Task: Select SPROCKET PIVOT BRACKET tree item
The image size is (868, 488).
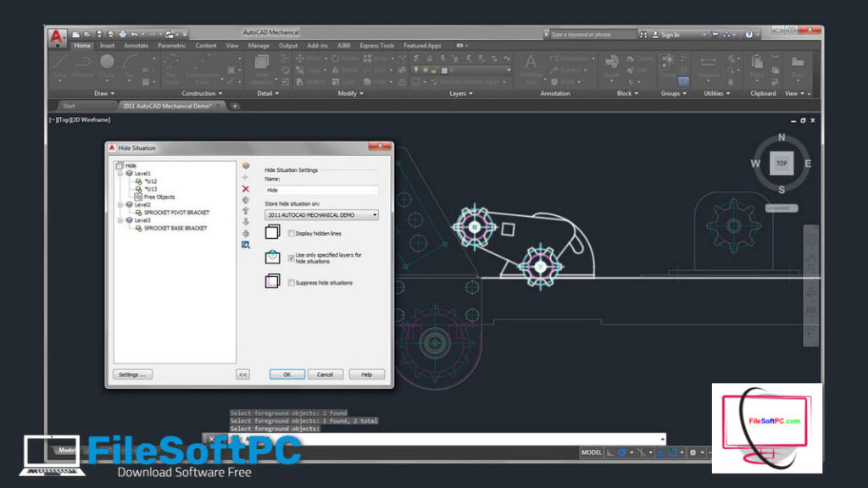Action: pos(176,213)
